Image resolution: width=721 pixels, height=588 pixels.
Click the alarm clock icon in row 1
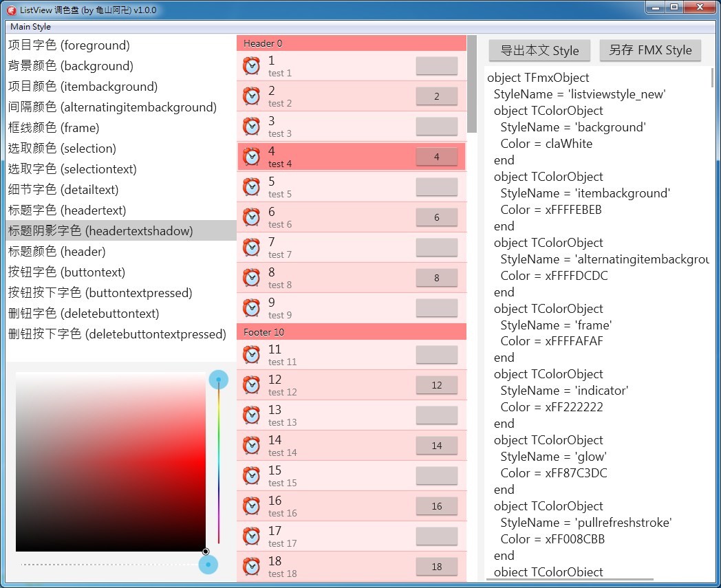[252, 66]
